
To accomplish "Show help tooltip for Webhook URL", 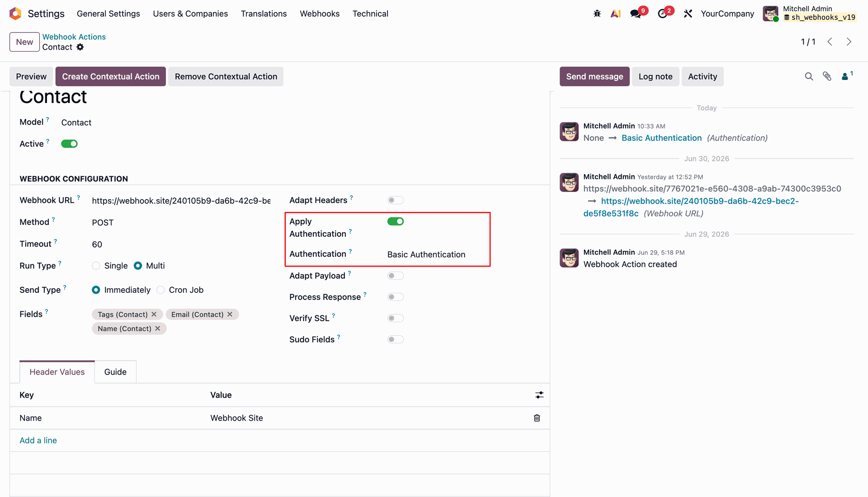I will tap(78, 197).
